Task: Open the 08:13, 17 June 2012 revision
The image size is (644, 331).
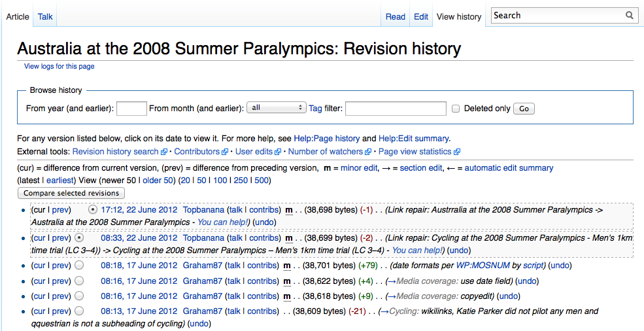Action: coord(139,311)
